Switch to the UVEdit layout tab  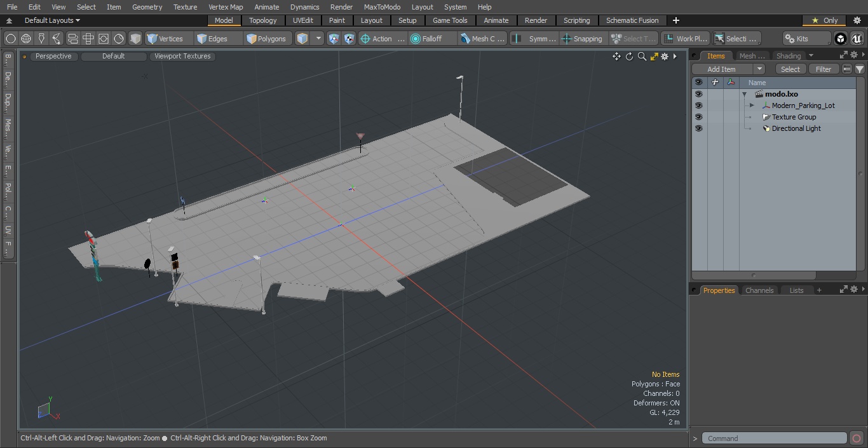coord(303,20)
